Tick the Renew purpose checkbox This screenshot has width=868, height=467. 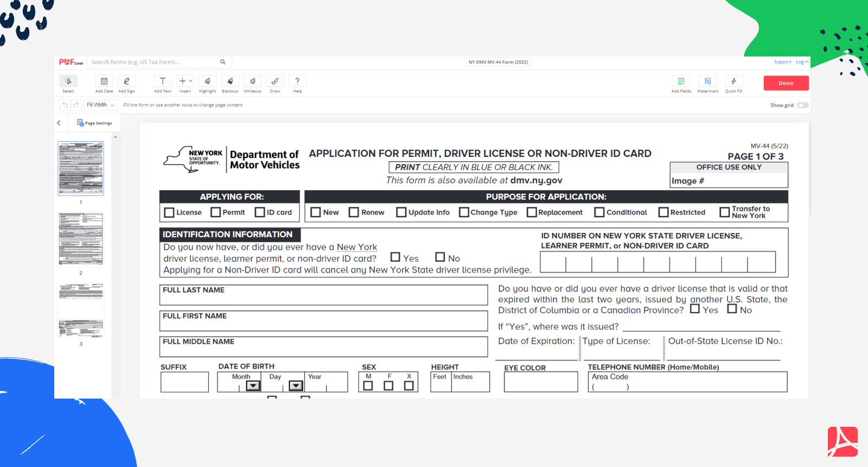(x=354, y=212)
